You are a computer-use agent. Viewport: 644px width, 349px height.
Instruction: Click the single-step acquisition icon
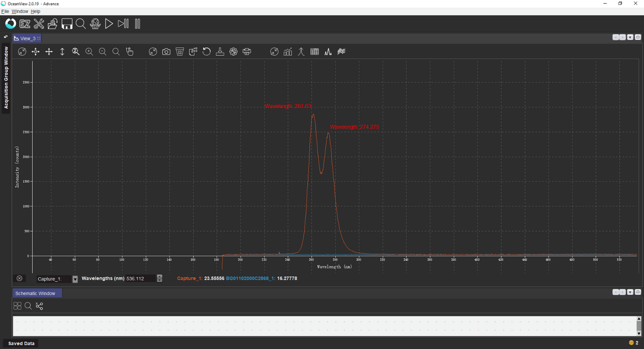pos(123,24)
